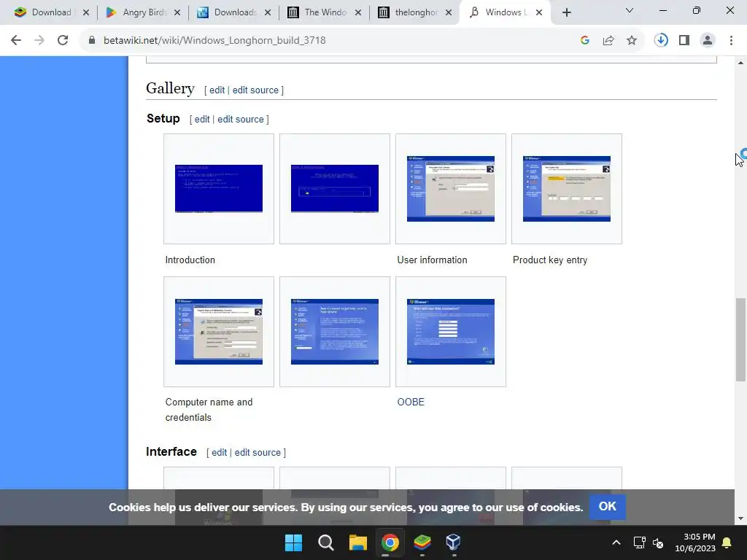
Task: Open the Windows Start menu
Action: point(293,542)
